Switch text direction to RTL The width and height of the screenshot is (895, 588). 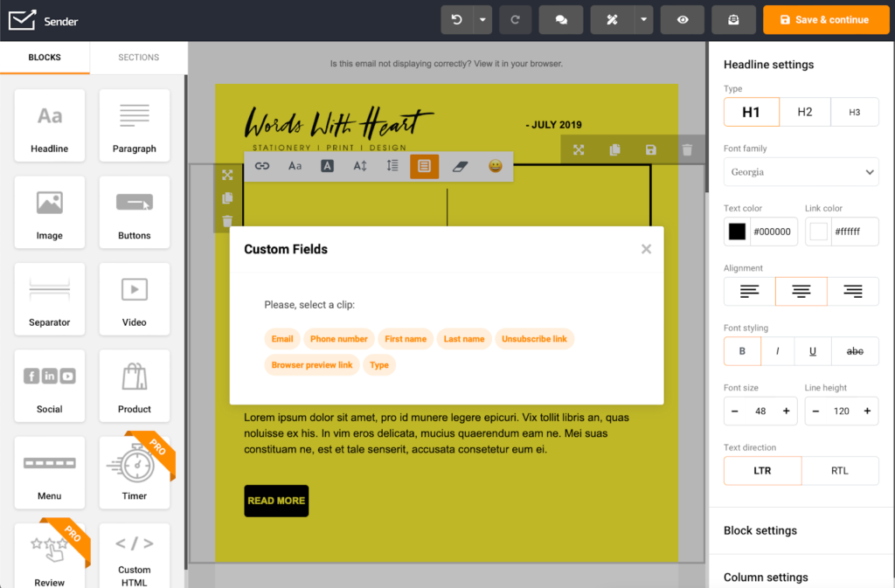(x=840, y=470)
